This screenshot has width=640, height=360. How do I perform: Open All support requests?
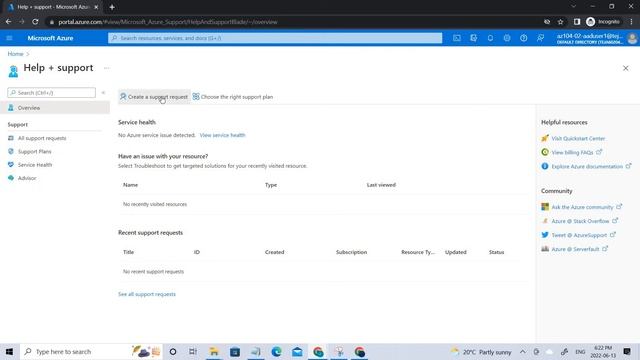coord(42,138)
